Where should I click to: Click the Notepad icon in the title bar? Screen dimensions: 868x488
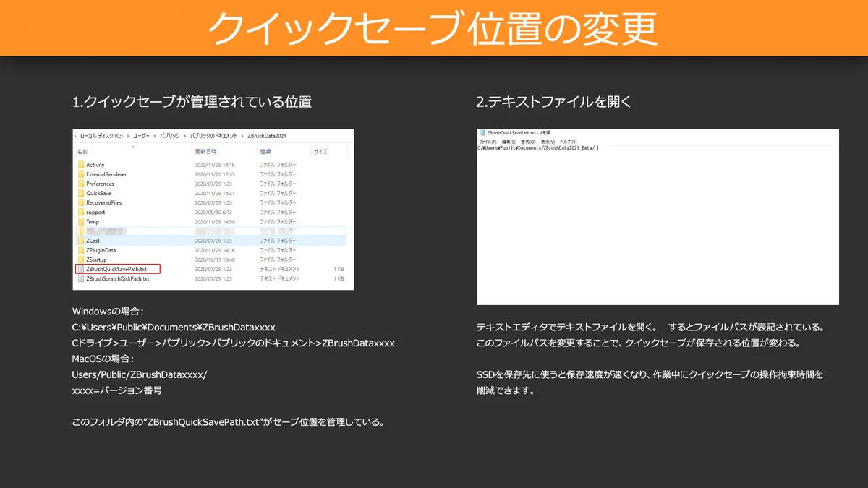(x=482, y=134)
